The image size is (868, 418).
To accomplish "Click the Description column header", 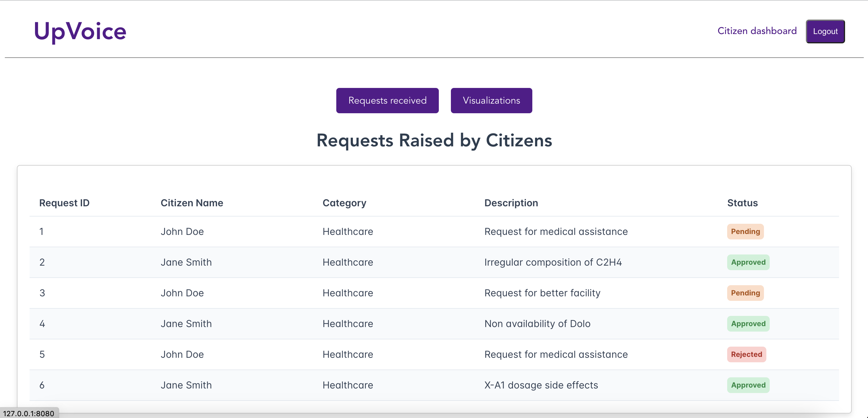I will [511, 203].
